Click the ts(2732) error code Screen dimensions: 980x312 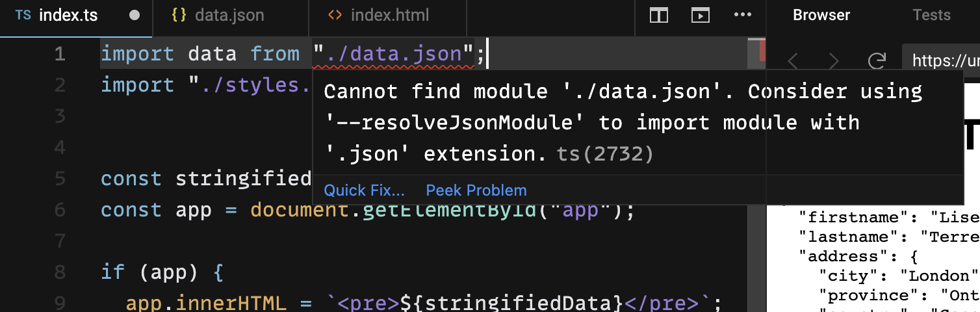[x=604, y=154]
